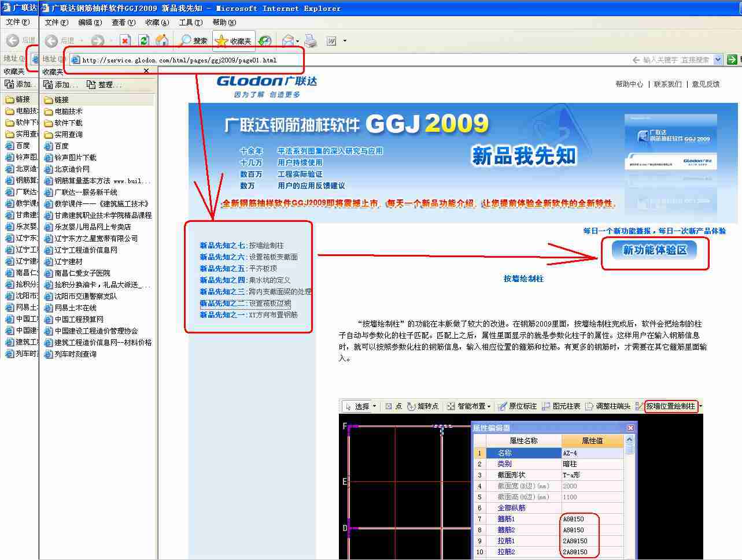Expand the 软件下载 favorites folder

tap(63, 123)
